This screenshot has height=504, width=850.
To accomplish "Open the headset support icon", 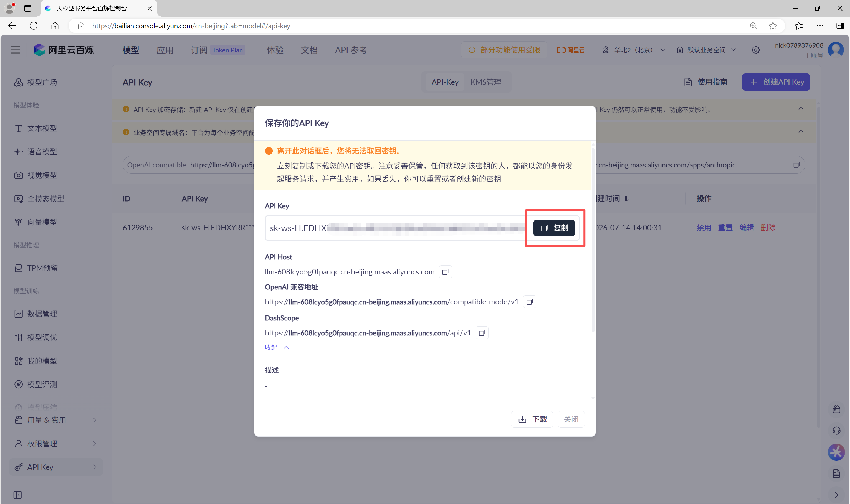I will point(836,431).
